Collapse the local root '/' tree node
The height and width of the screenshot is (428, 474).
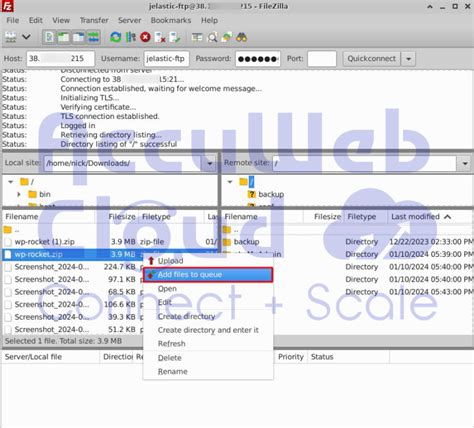(11, 182)
